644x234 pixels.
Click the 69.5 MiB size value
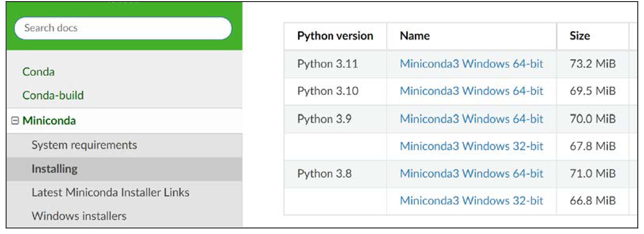(x=593, y=91)
